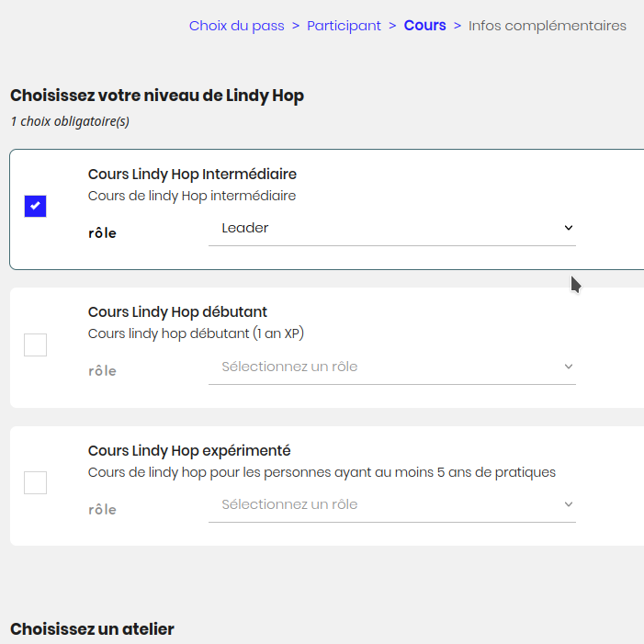Viewport: 644px width, 644px height.
Task: Go to Choix du pass step
Action: (x=236, y=26)
